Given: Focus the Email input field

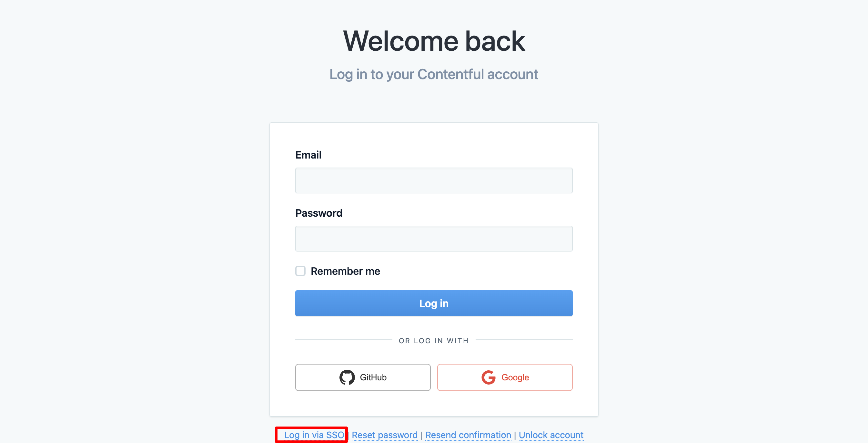Looking at the screenshot, I should tap(434, 180).
